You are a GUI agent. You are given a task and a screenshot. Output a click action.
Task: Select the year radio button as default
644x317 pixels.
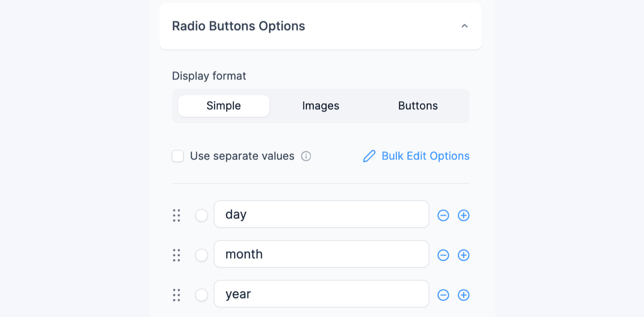202,295
